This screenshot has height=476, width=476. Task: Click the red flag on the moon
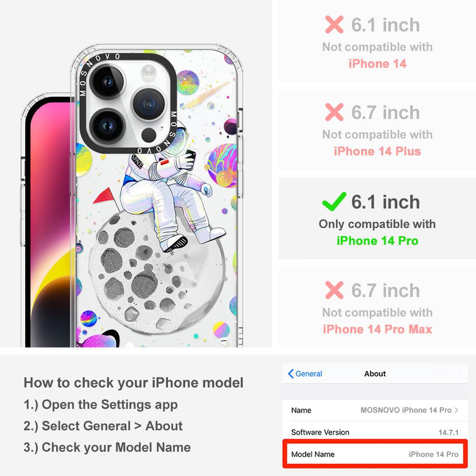pos(104,196)
